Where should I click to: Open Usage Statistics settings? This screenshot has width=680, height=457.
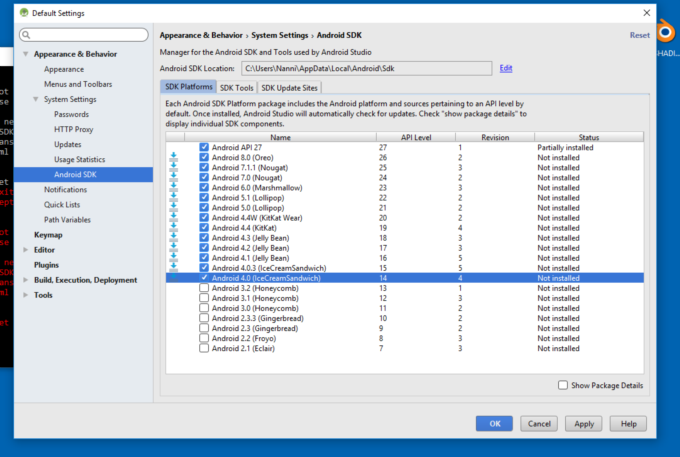pos(79,160)
